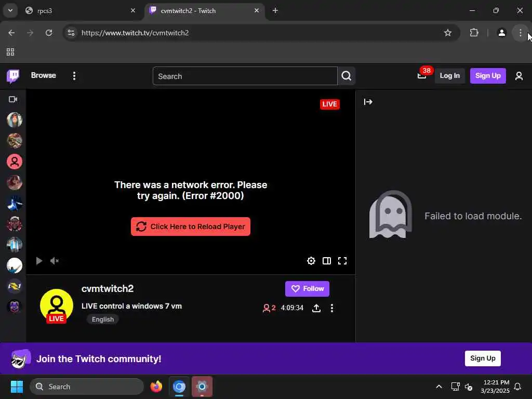This screenshot has width=532, height=399.
Task: Click the cvmtwitch2 channel name
Action: pyautogui.click(x=108, y=288)
